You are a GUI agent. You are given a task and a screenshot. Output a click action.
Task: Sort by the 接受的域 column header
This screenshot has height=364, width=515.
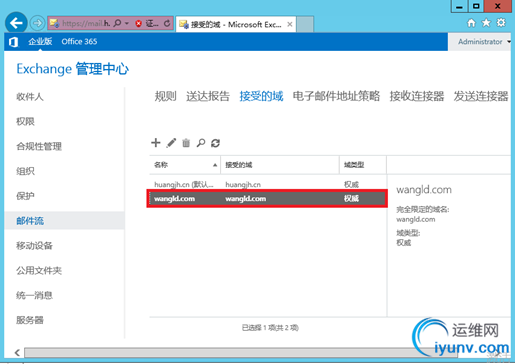pos(280,165)
